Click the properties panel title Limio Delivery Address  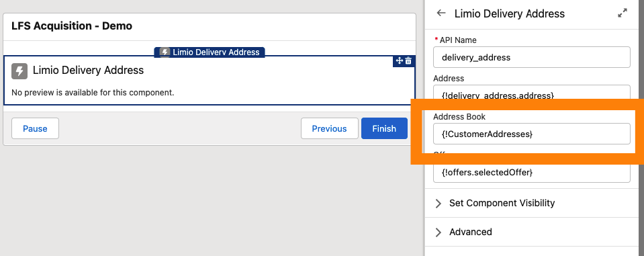[509, 13]
